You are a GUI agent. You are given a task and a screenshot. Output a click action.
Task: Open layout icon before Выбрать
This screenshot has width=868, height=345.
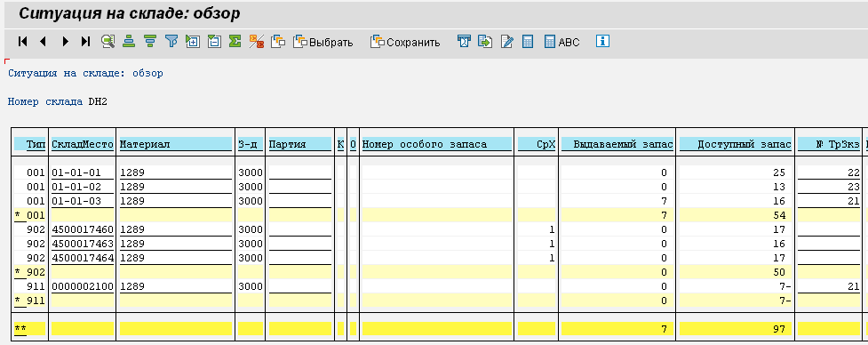click(x=278, y=42)
